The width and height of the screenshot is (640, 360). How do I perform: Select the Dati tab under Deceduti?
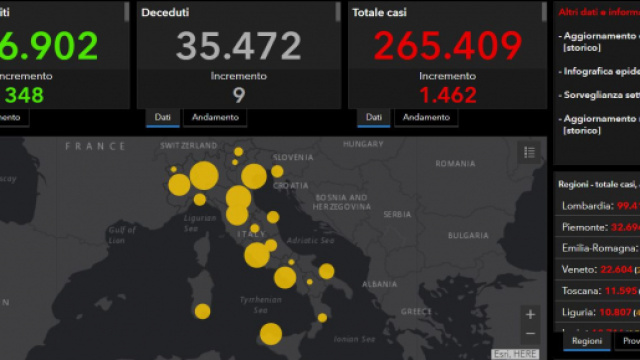[x=162, y=118]
